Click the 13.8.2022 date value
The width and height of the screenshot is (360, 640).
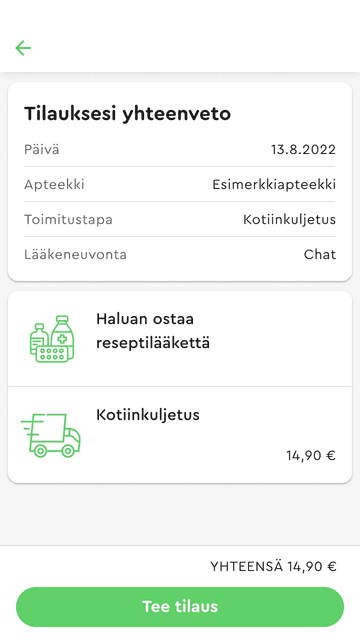point(303,149)
